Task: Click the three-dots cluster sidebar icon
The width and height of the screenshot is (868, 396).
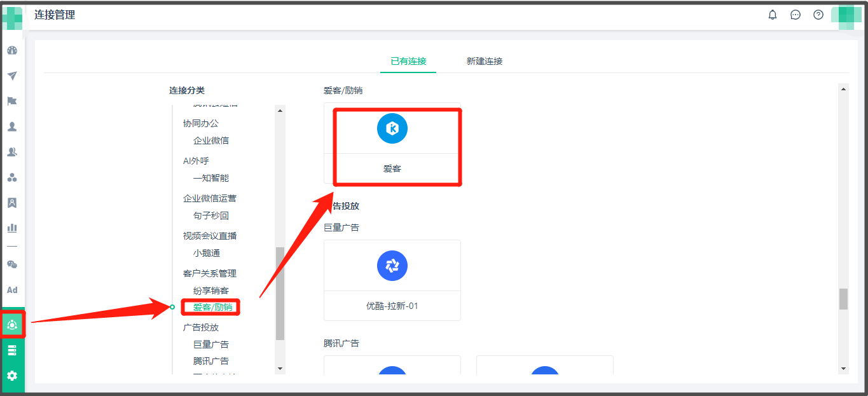Action: pos(12,177)
